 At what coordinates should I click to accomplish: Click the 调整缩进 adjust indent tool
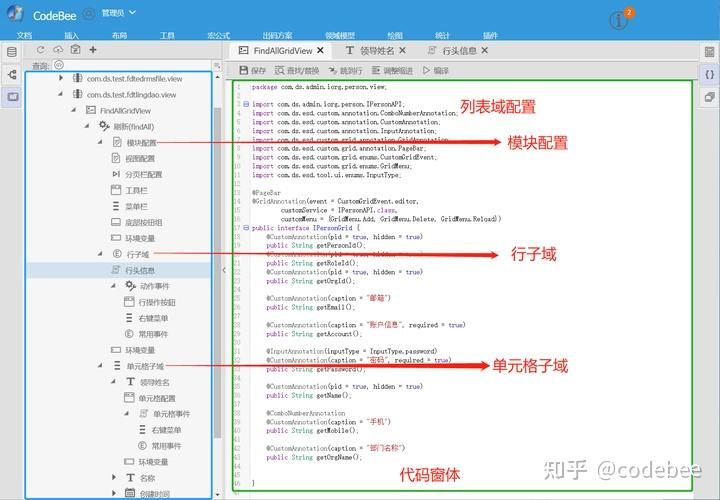pos(392,70)
